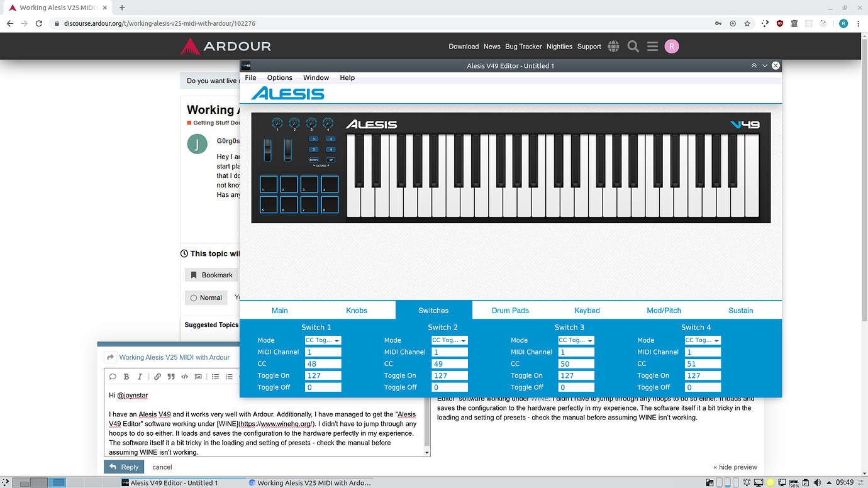This screenshot has width=868, height=488.
Task: Open the Ardour site search magnifier
Action: tap(633, 47)
